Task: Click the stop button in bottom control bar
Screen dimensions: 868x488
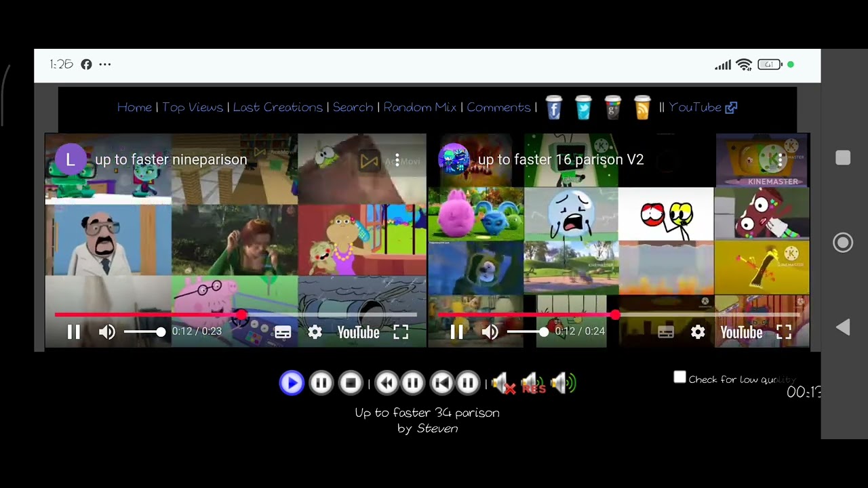Action: pos(351,384)
